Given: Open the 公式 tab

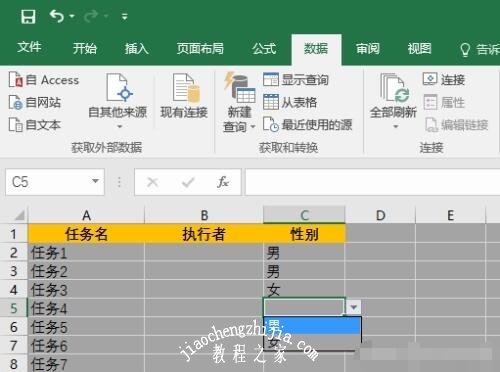Looking at the screenshot, I should pyautogui.click(x=264, y=49).
